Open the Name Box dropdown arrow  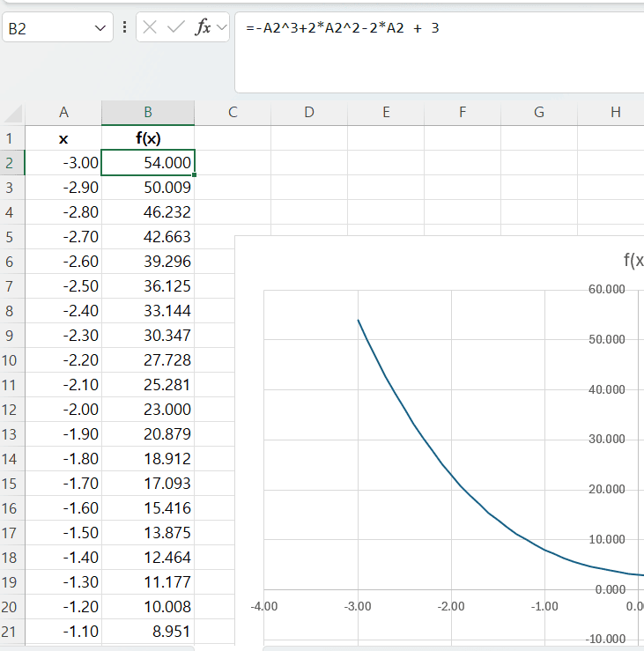[99, 28]
